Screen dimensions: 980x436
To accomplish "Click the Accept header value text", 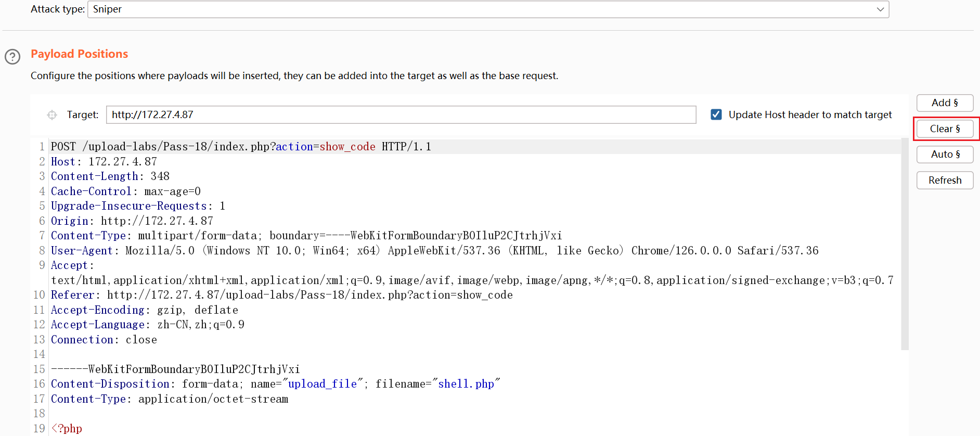I will (x=472, y=280).
